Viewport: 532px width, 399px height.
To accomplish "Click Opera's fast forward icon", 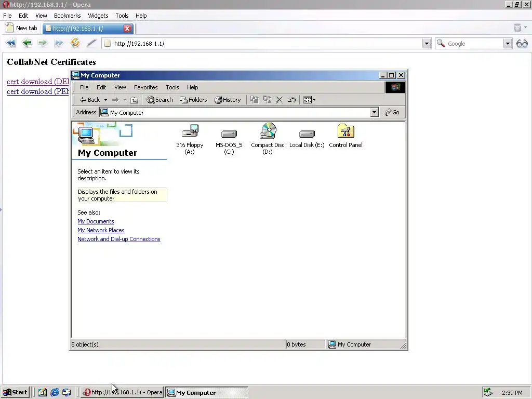I will pyautogui.click(x=59, y=43).
